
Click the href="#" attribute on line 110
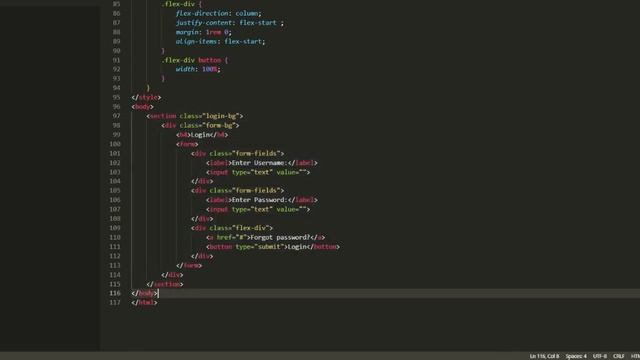tap(232, 237)
